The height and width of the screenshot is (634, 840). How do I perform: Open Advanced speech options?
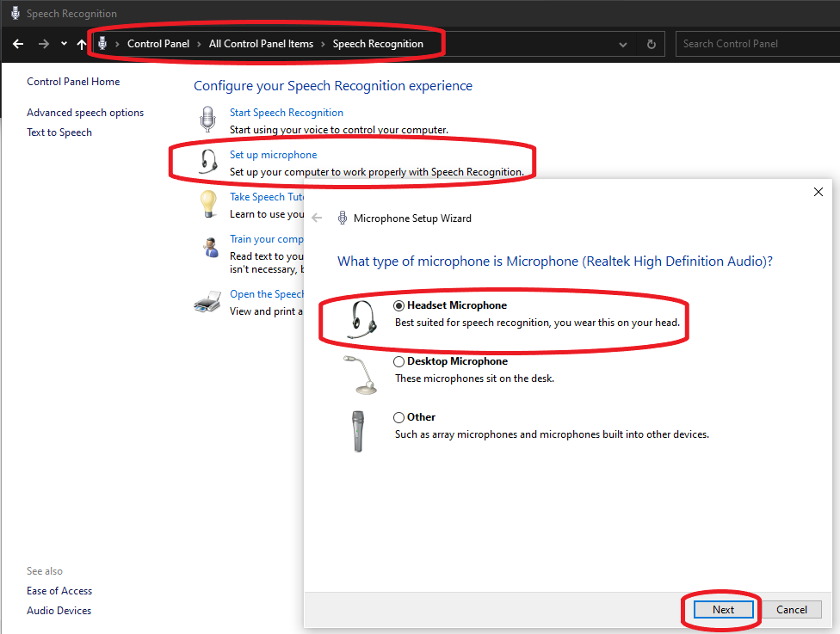tap(85, 113)
